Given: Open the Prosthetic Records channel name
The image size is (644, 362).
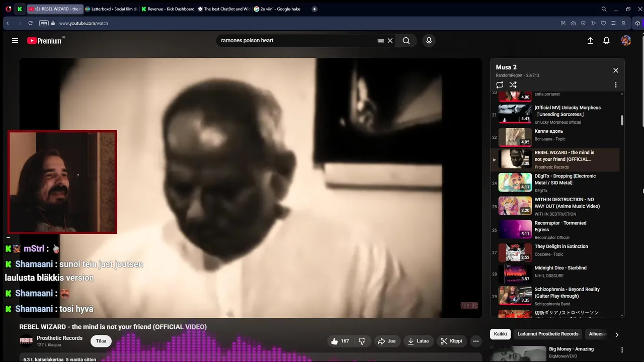Looking at the screenshot, I should (59, 338).
